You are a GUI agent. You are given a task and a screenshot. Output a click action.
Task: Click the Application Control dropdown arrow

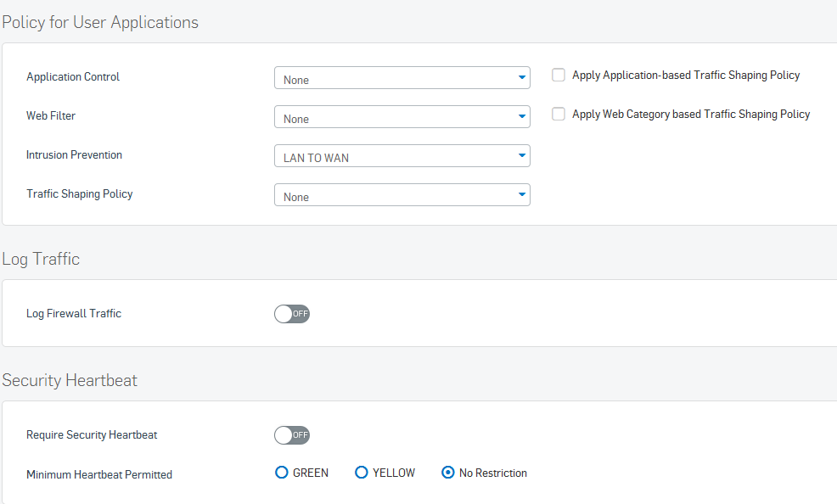(521, 78)
